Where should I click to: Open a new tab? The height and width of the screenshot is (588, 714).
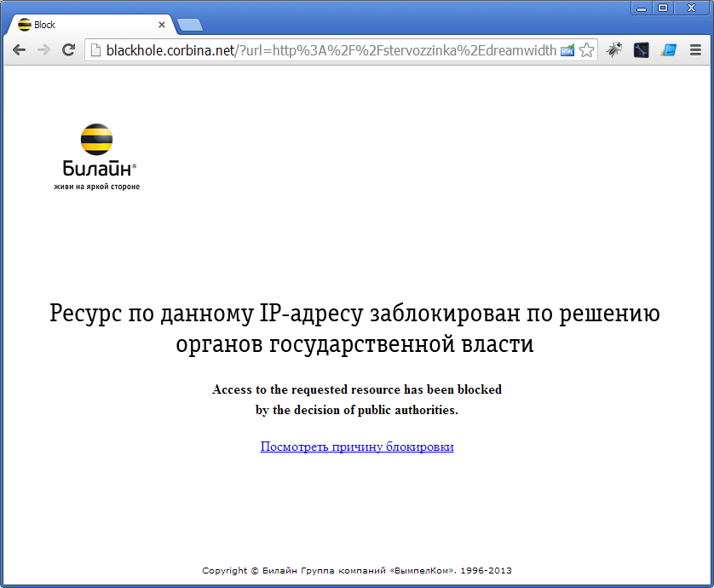[189, 25]
